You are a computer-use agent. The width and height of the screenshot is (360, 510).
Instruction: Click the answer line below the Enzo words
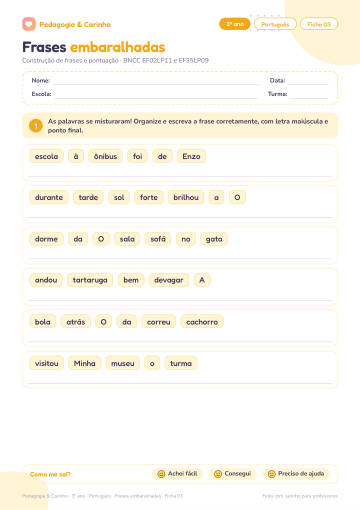(x=180, y=176)
